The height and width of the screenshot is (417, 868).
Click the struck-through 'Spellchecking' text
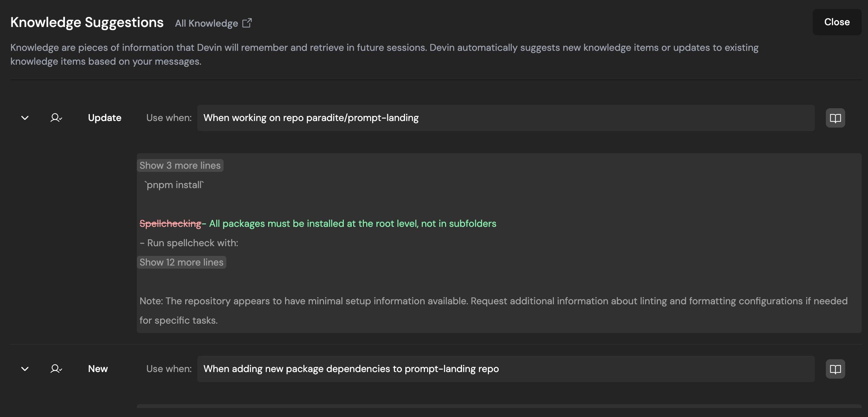[170, 224]
